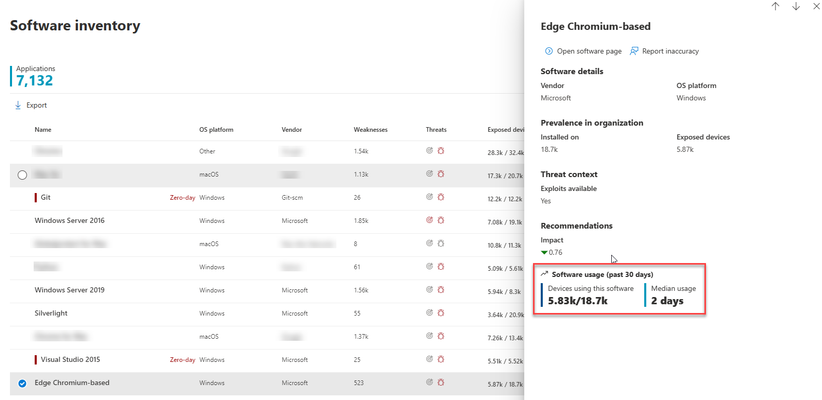Click Edge Chromium-based row bug icon
The width and height of the screenshot is (822, 400).
[x=441, y=382]
